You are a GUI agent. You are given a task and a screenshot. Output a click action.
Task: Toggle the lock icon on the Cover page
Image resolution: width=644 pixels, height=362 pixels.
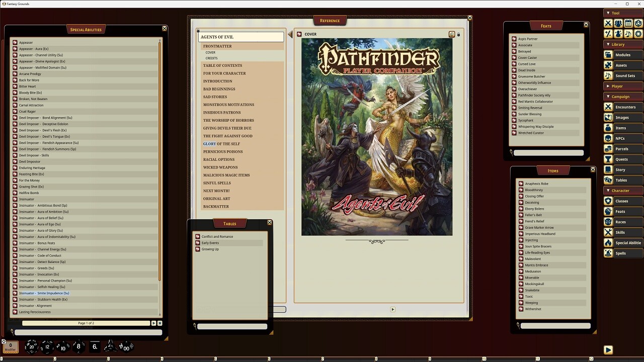(x=458, y=34)
